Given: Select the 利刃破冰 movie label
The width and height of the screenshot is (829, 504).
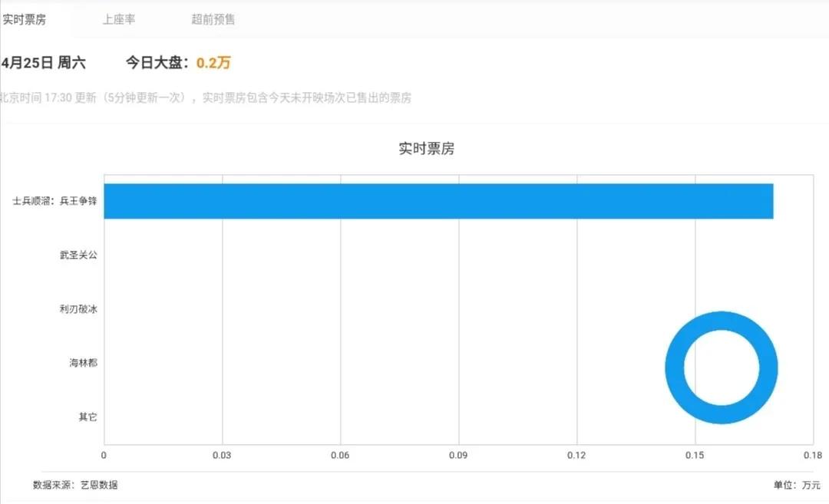Looking at the screenshot, I should coord(78,308).
